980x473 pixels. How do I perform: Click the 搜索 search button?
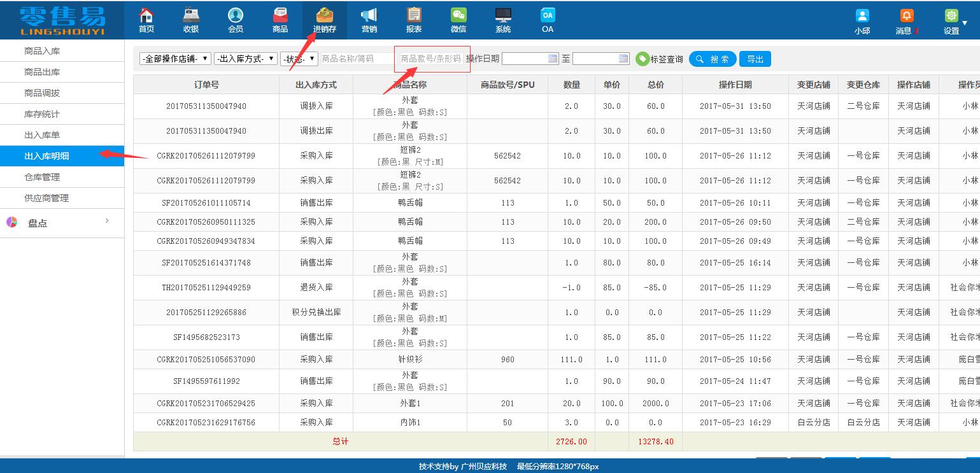(x=713, y=58)
